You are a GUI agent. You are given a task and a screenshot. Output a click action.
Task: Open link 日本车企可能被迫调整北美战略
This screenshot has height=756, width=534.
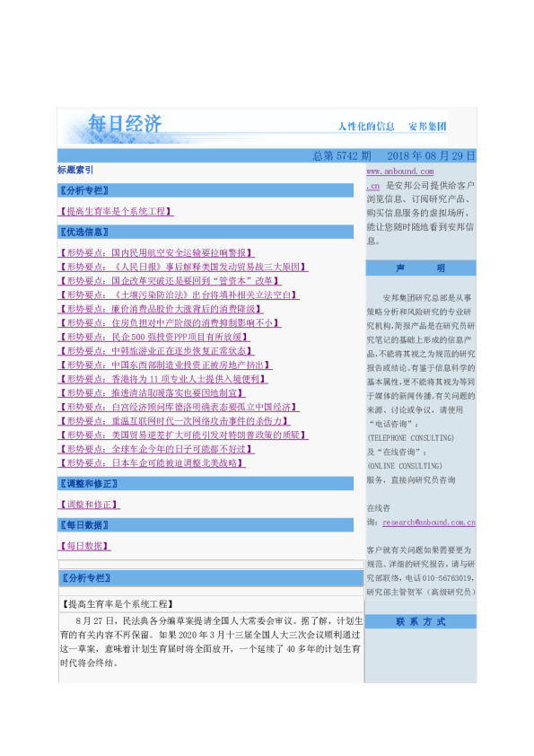pos(152,463)
